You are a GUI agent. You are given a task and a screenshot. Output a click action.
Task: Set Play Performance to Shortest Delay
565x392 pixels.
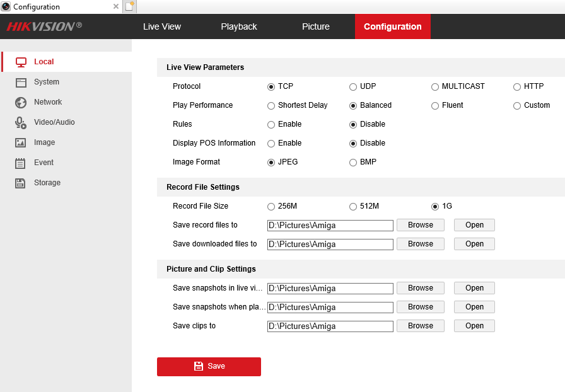point(271,105)
